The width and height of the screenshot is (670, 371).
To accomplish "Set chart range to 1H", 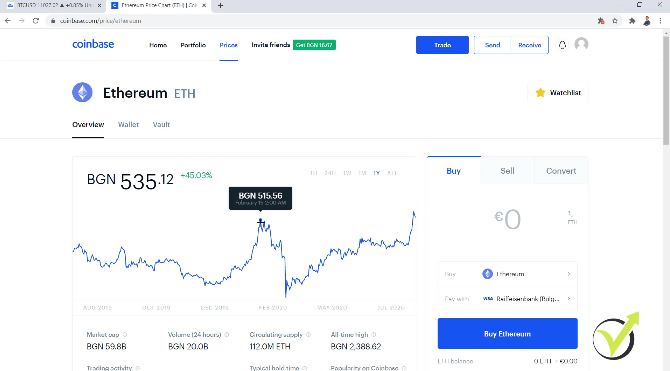I will pos(314,173).
